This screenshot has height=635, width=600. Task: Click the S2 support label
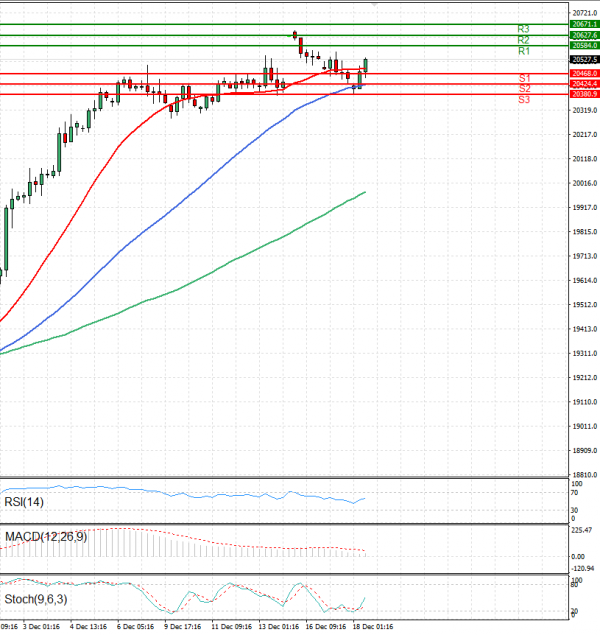(524, 89)
